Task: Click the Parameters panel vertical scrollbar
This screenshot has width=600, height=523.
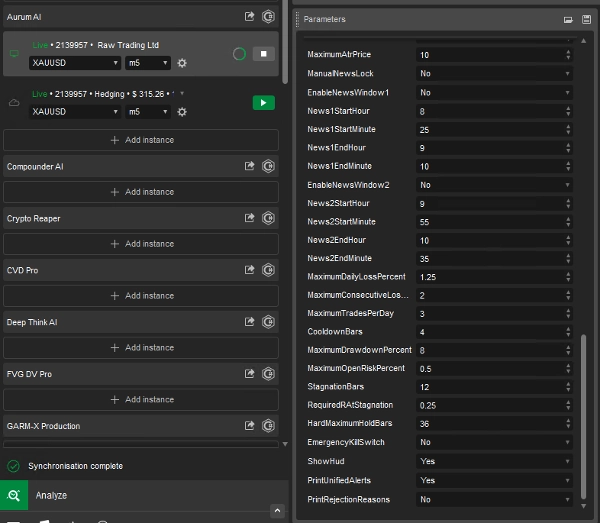Action: pos(583,417)
